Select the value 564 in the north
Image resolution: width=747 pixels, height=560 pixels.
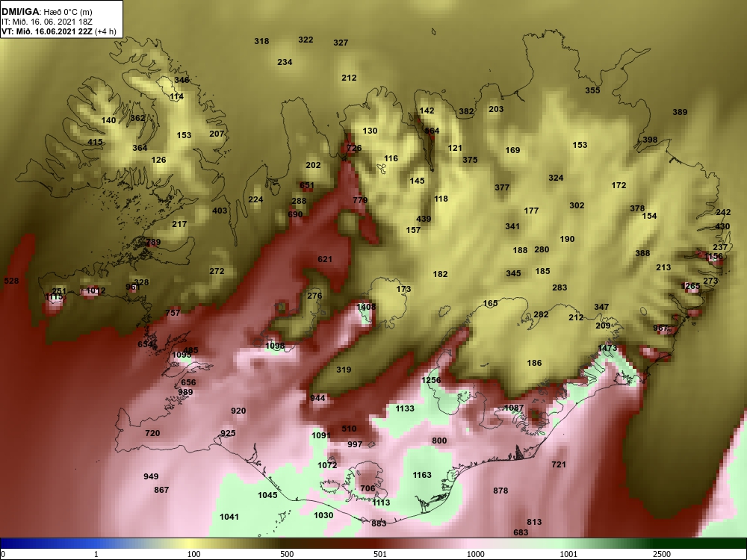point(432,131)
